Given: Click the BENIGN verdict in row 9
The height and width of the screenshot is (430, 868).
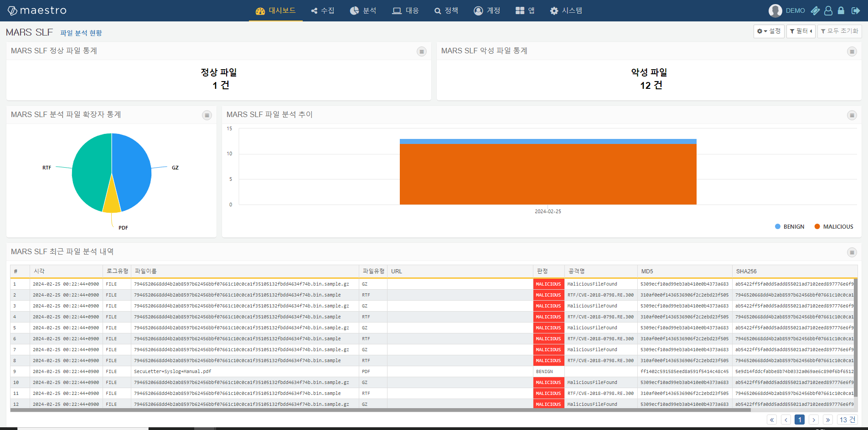Looking at the screenshot, I should [x=544, y=371].
